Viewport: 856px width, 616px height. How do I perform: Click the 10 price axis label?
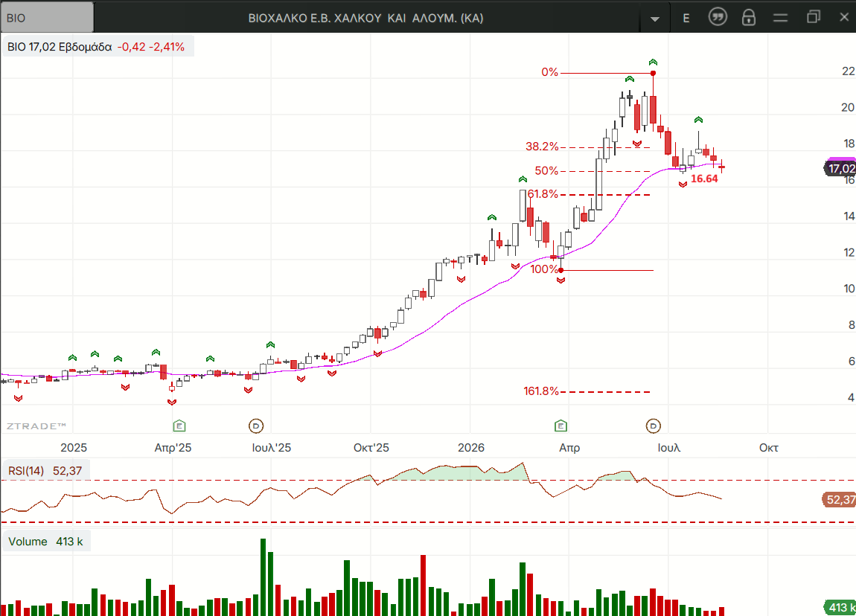(x=849, y=289)
